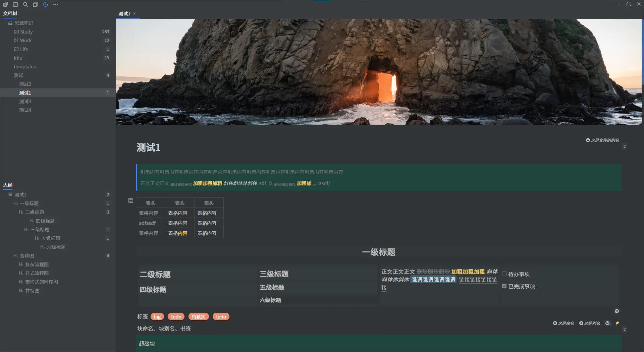Screen dimensions: 644x352
Task: Click the H1 icon of 各种图 in outline
Action: click(x=15, y=256)
